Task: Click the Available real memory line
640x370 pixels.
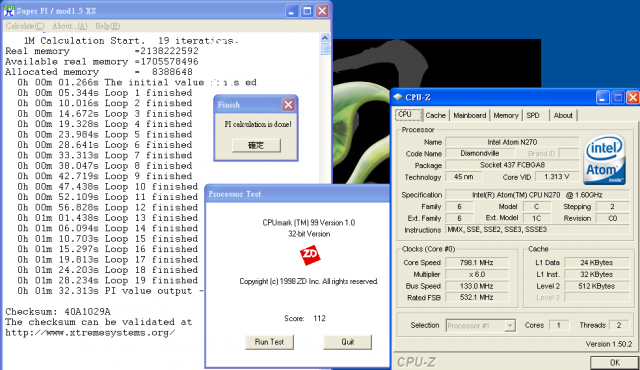Action: (102, 62)
